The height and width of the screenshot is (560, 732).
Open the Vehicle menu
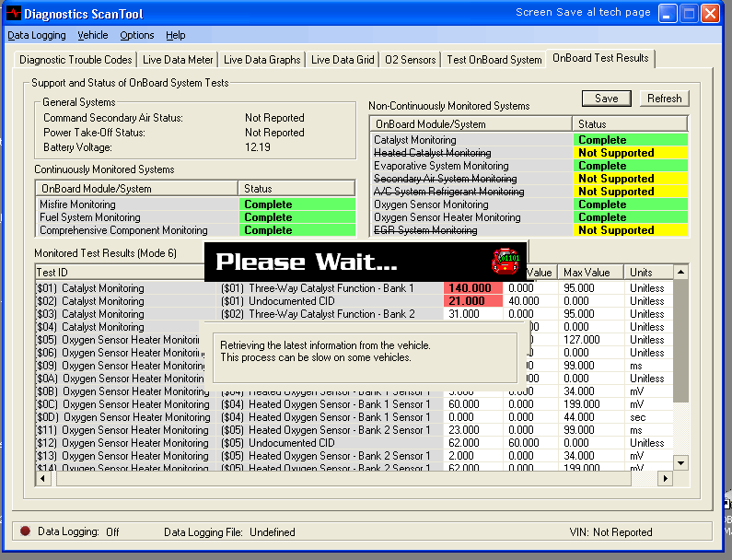[x=93, y=35]
